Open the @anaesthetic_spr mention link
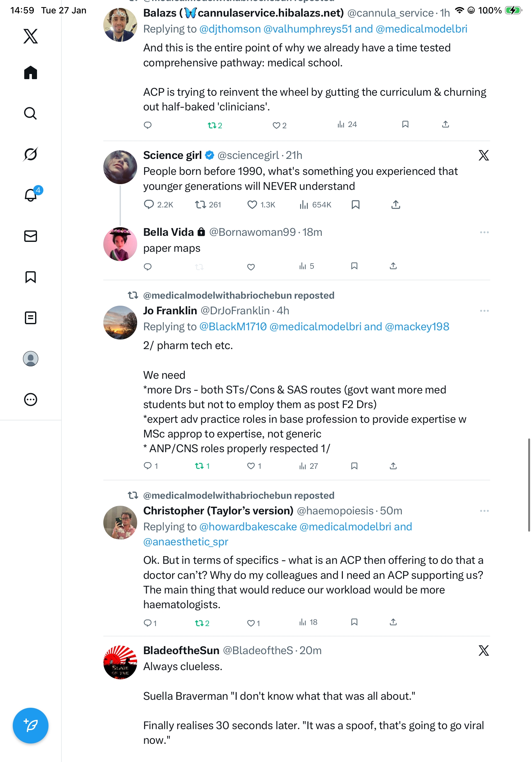Screen dimensions: 532x762 [186, 542]
